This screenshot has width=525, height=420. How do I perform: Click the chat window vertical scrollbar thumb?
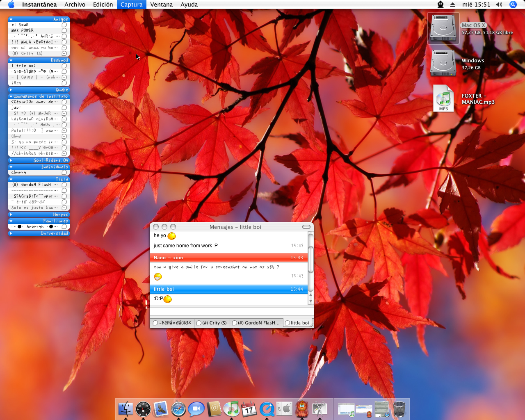tap(310, 259)
